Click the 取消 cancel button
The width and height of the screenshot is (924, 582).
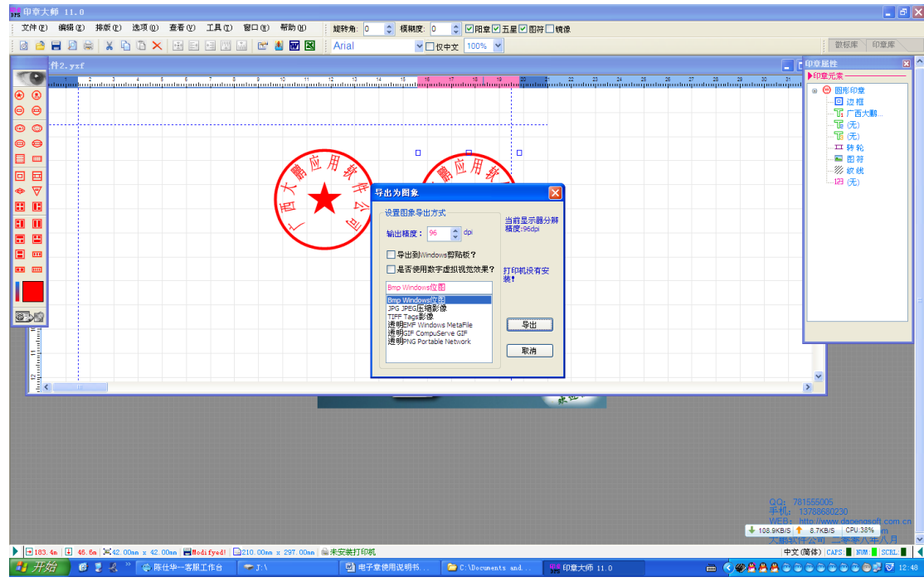529,351
